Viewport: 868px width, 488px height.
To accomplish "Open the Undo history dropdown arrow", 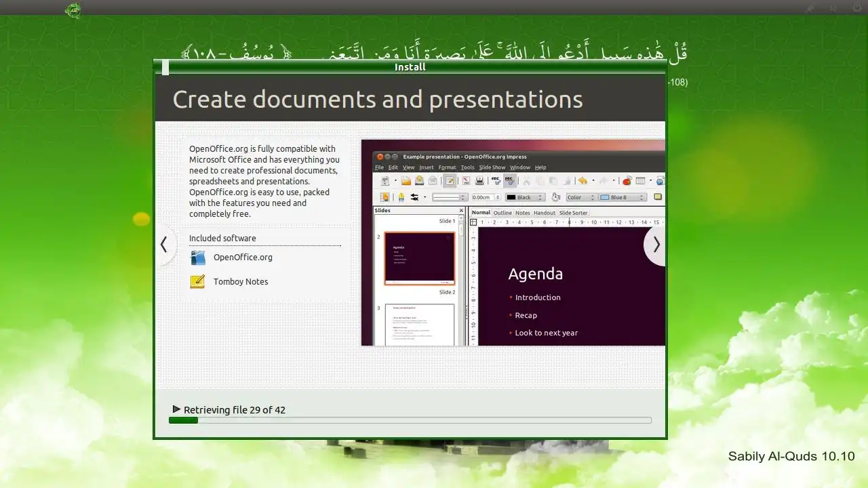I will (593, 181).
